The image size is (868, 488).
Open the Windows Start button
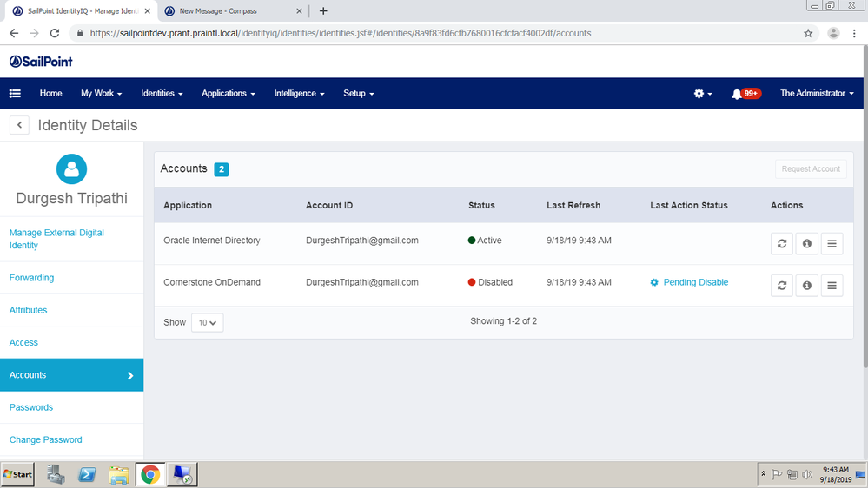18,474
